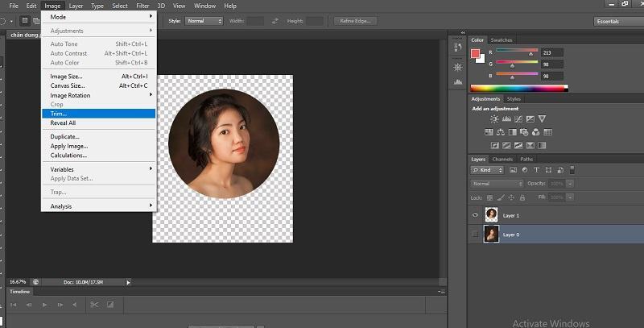Add a Vibrance adjustment layer

(542, 118)
